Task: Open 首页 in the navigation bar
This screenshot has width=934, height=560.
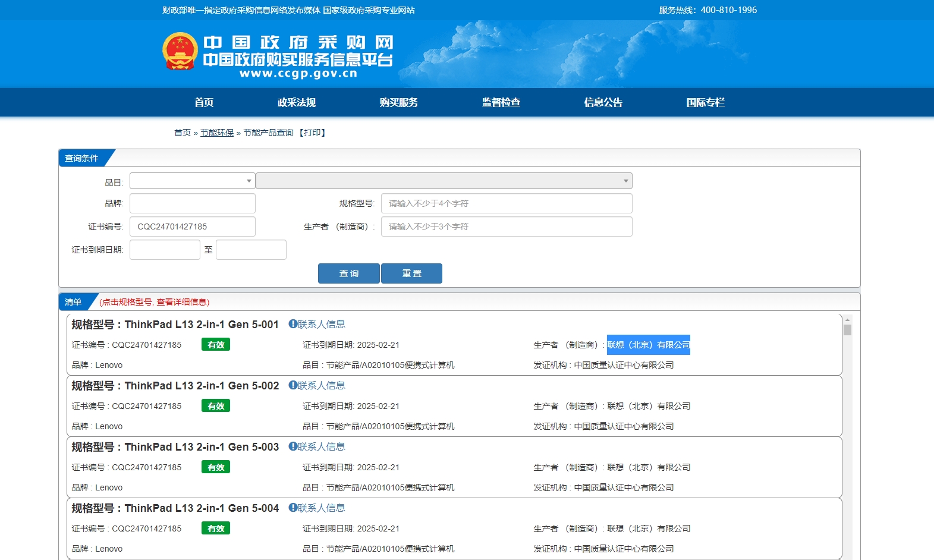Action: (204, 102)
